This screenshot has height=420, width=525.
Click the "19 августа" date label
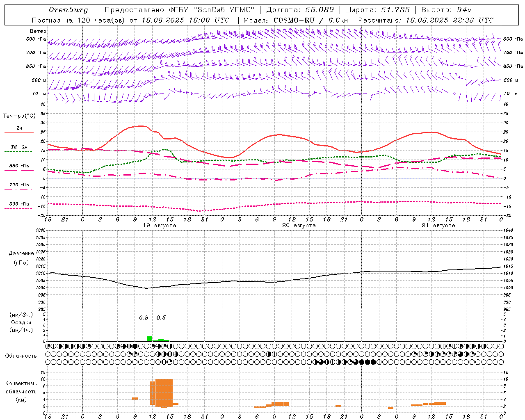pos(160,226)
